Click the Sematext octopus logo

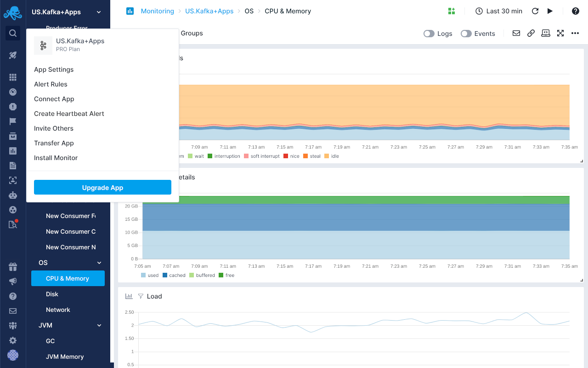(x=12, y=12)
